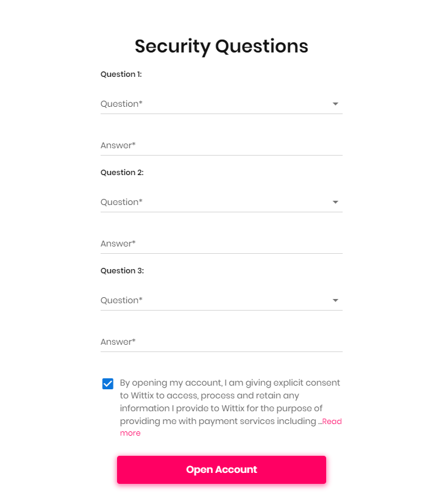This screenshot has width=442, height=504.
Task: Click the "Answer*" placeholder text under Question 2
Action: pyautogui.click(x=118, y=244)
